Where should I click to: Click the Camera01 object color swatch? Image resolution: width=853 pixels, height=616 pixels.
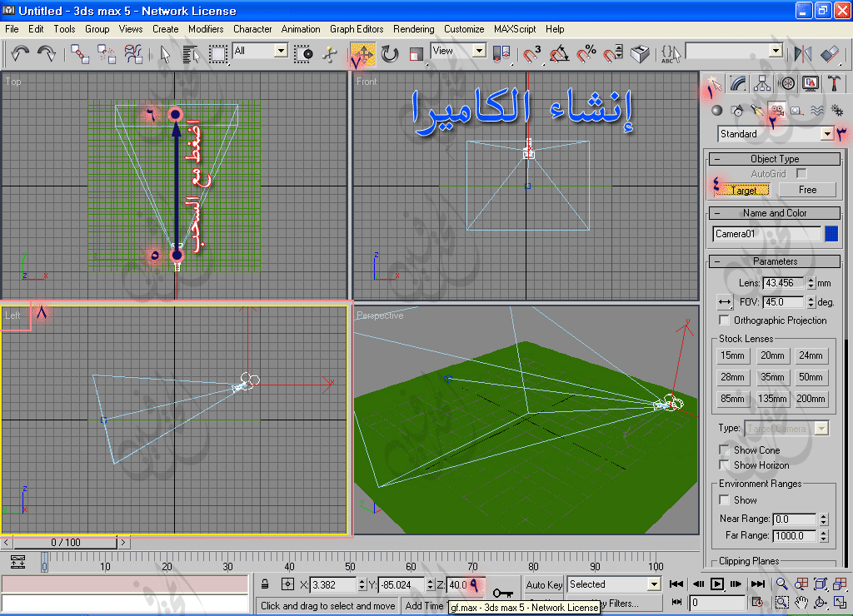pos(831,234)
